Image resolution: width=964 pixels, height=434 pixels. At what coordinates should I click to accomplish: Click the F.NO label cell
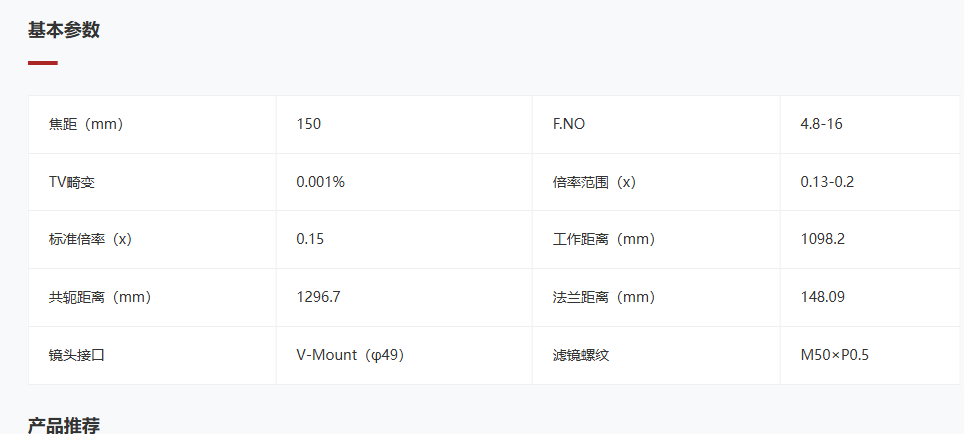tap(569, 125)
